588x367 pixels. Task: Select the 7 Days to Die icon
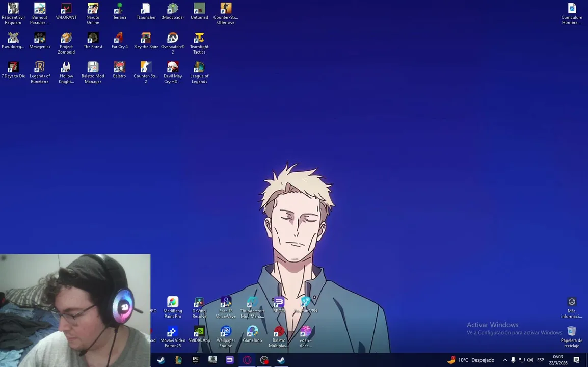[13, 70]
